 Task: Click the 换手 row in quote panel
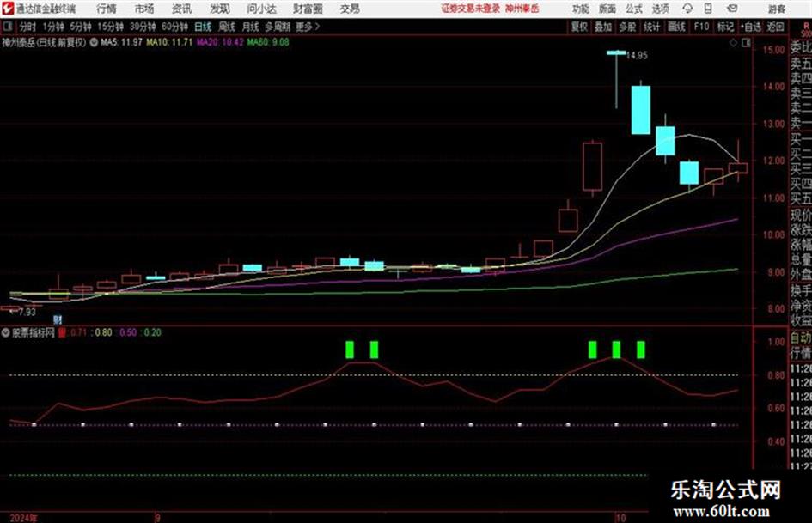point(801,290)
